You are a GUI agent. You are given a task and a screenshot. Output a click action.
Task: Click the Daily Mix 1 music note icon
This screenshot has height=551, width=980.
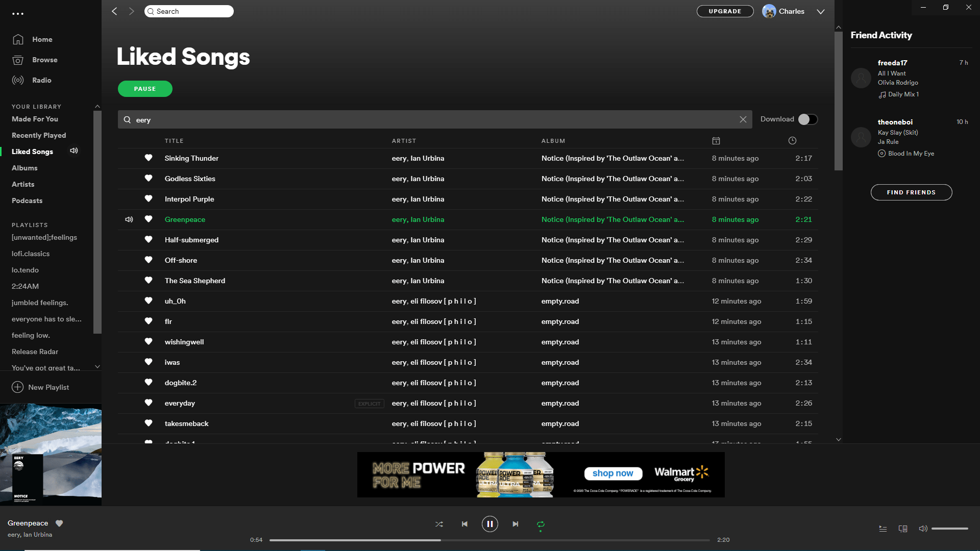882,94
